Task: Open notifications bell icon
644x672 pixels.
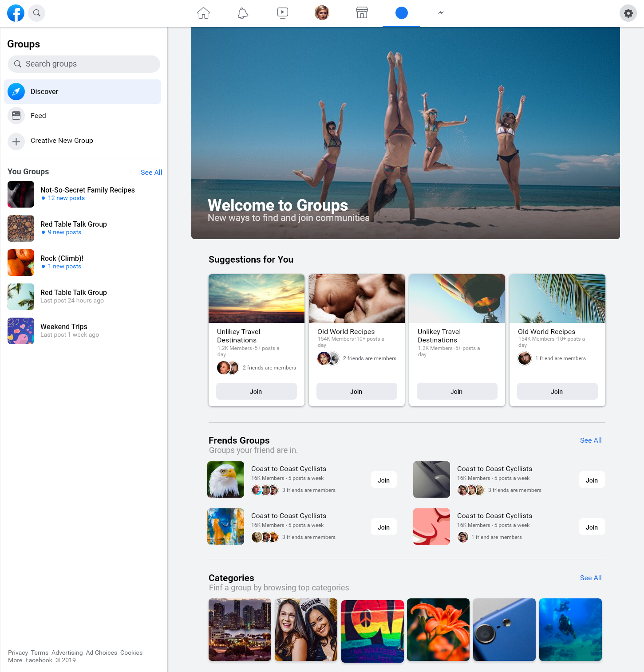Action: tap(243, 13)
